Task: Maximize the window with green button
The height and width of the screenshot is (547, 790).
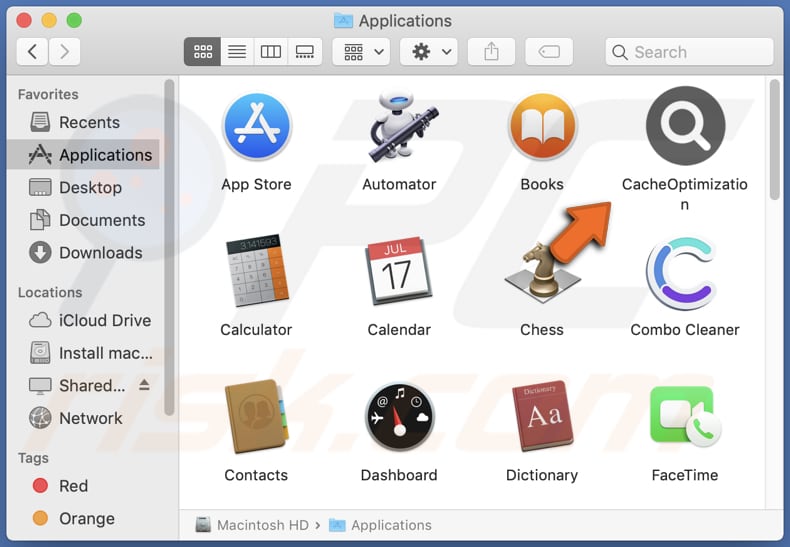Action: click(75, 21)
